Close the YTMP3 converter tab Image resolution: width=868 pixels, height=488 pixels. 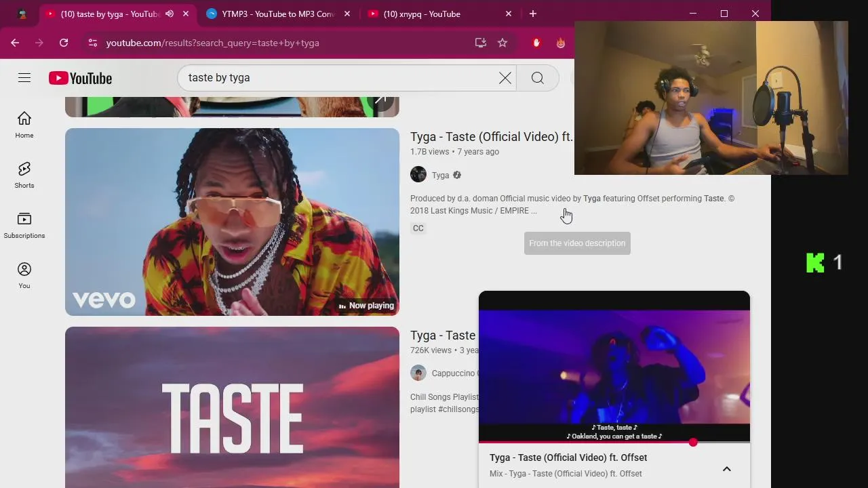(x=348, y=14)
